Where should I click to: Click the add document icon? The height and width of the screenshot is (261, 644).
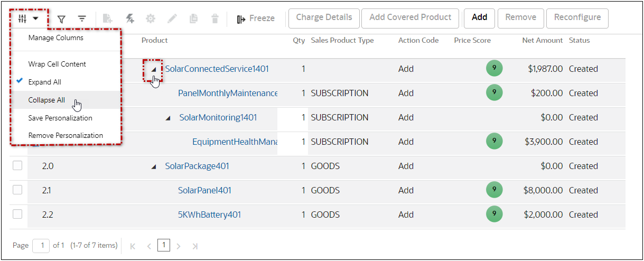pos(107,19)
